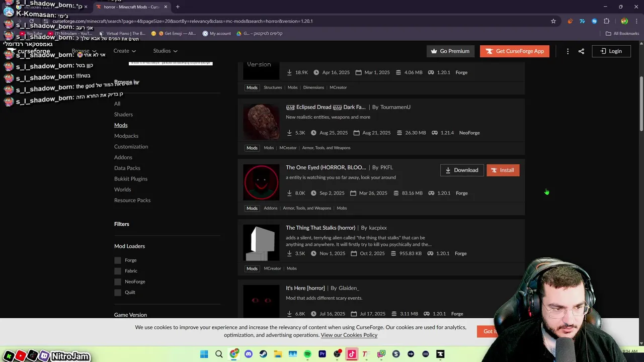Click the Addons tag under The One Eyed
The image size is (644, 362).
pyautogui.click(x=271, y=208)
